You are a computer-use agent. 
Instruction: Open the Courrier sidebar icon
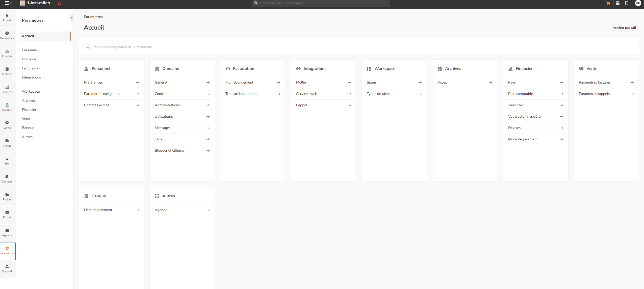tap(7, 53)
